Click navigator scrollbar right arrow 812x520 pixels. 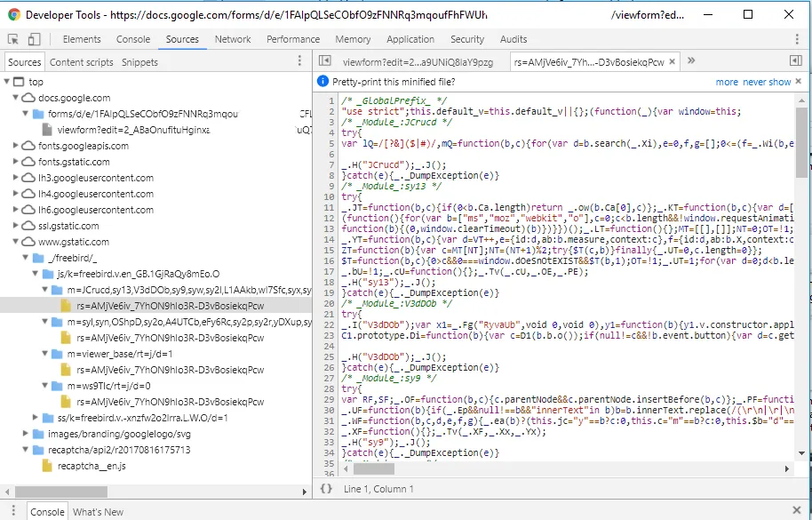[305, 492]
